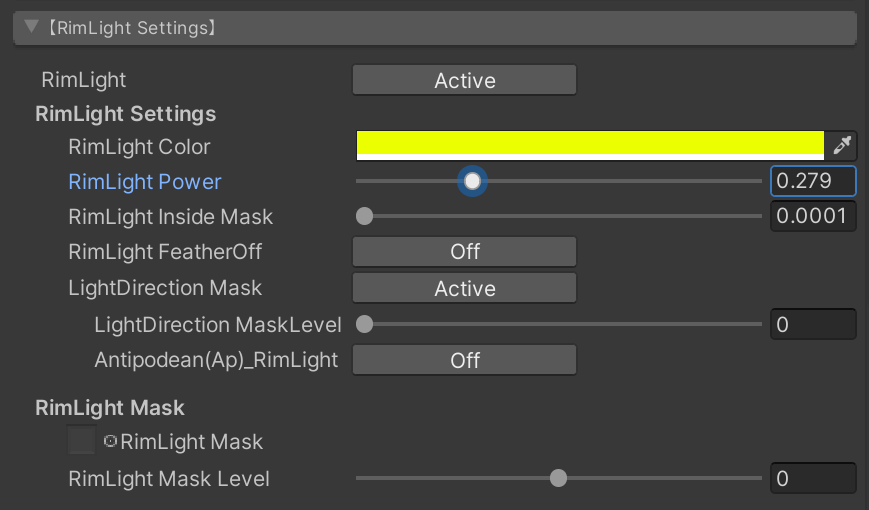Viewport: 869px width, 510px height.
Task: Click the RimLight Power value field
Action: tap(813, 181)
